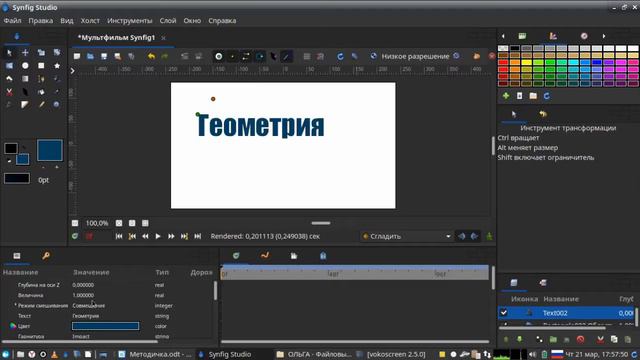
Task: Reload the default palette
Action: pyautogui.click(x=547, y=96)
